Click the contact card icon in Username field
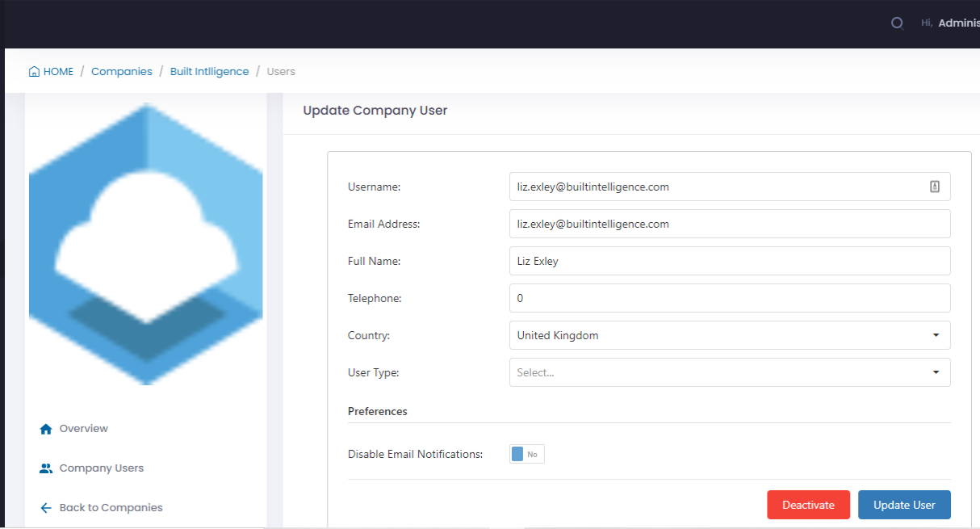Screen dimensions: 980x529 [x=935, y=187]
